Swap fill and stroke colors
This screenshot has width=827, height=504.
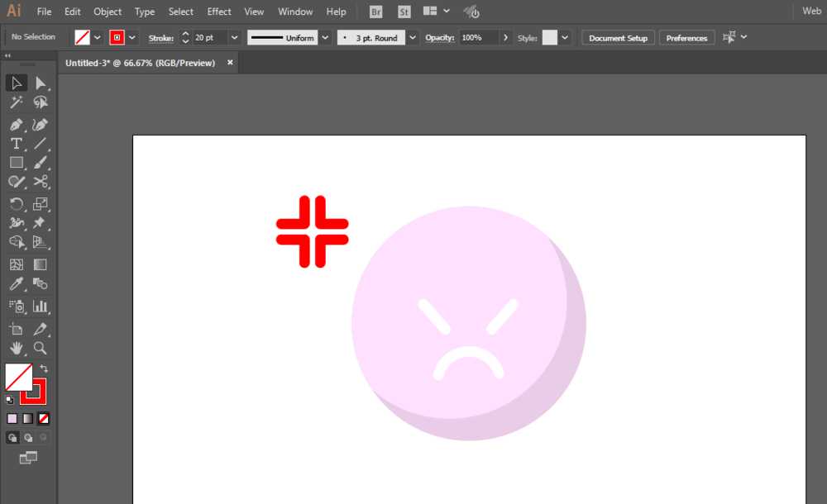pos(44,368)
